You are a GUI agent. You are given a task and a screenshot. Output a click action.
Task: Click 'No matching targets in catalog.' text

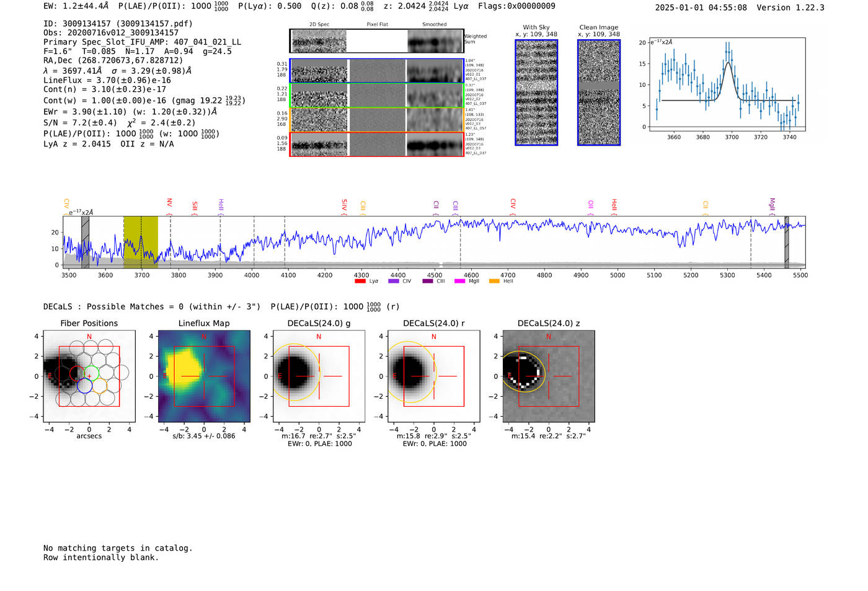[x=118, y=548]
